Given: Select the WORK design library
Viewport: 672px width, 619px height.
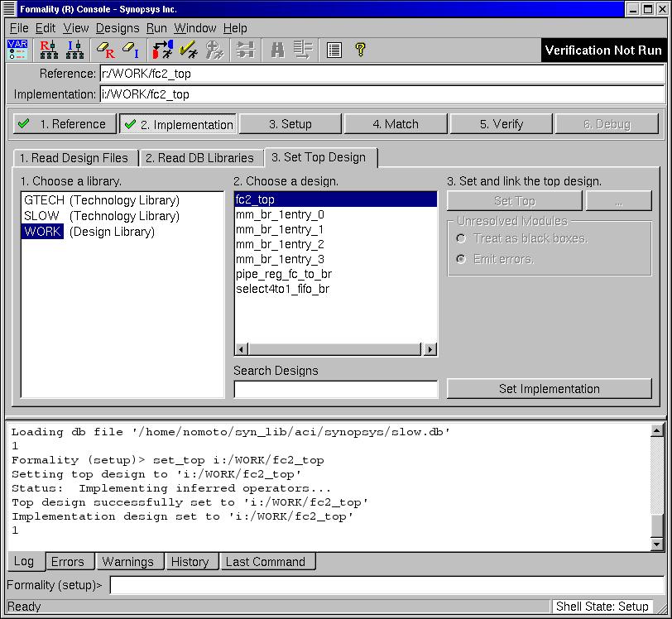Looking at the screenshot, I should point(89,232).
